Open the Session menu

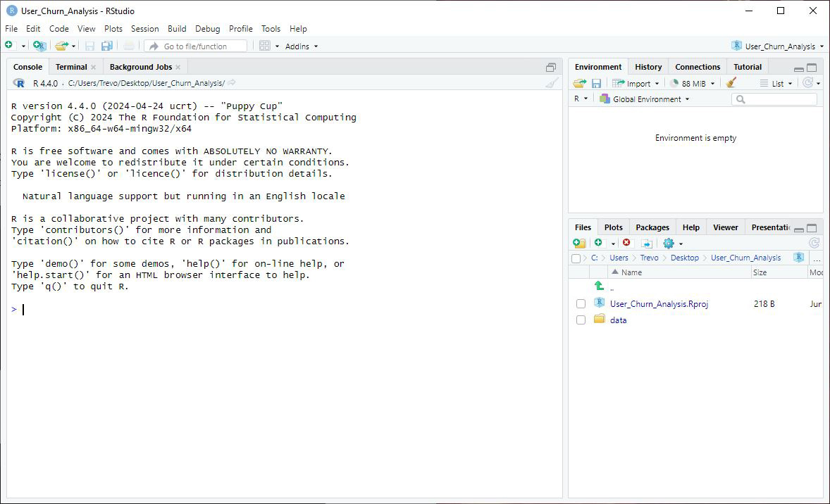pos(145,29)
